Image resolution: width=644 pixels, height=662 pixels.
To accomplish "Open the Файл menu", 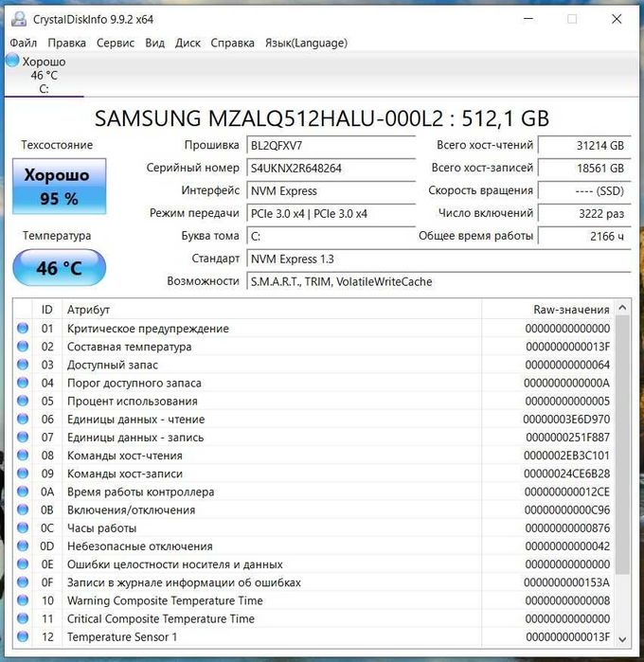I will point(24,43).
